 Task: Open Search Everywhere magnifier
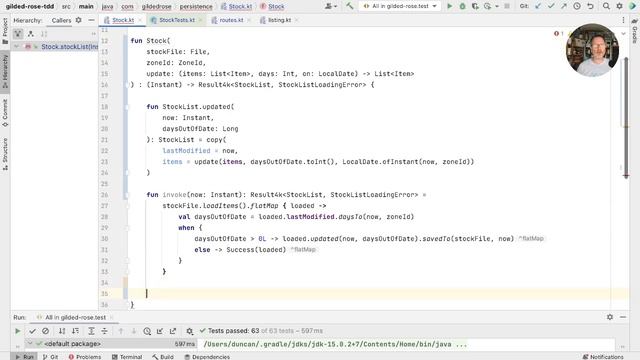click(x=607, y=6)
